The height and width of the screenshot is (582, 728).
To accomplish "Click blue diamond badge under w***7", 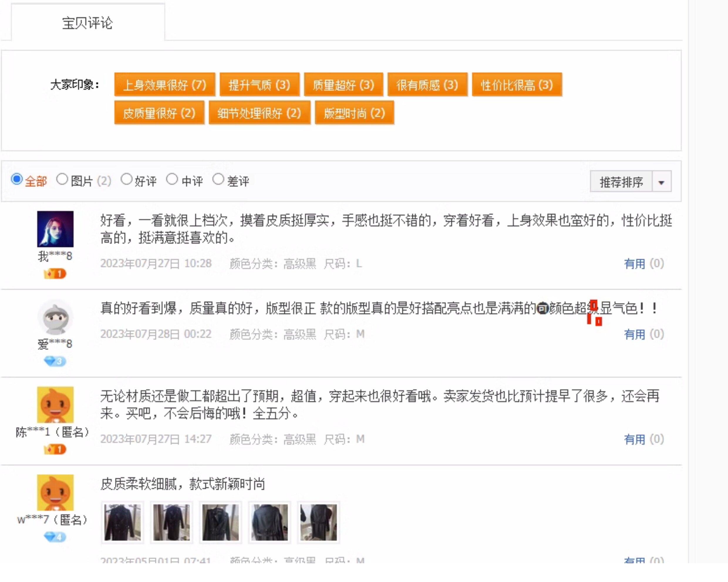I will tap(55, 537).
